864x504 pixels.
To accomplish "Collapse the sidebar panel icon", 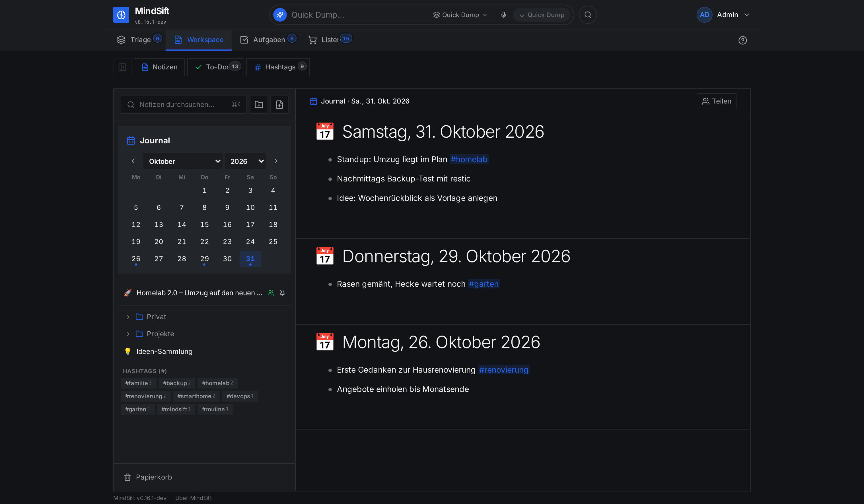I will point(122,67).
